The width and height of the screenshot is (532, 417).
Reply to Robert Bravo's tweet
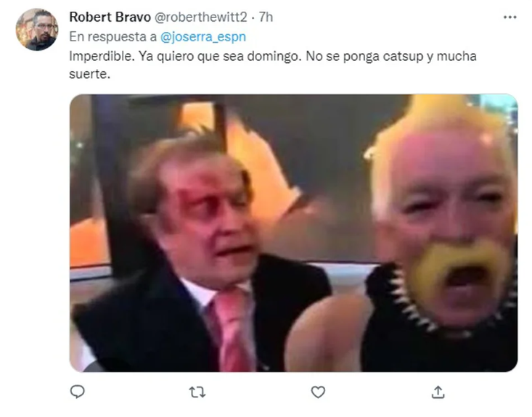78,392
